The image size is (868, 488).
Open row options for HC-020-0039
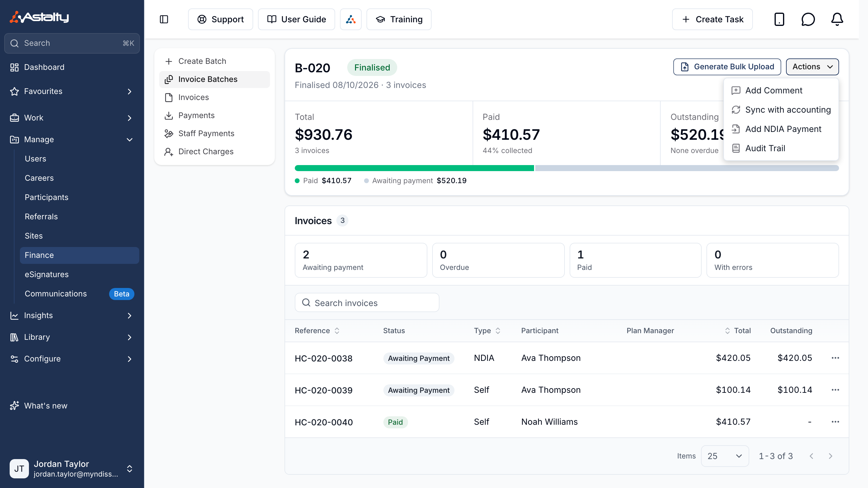tap(835, 390)
